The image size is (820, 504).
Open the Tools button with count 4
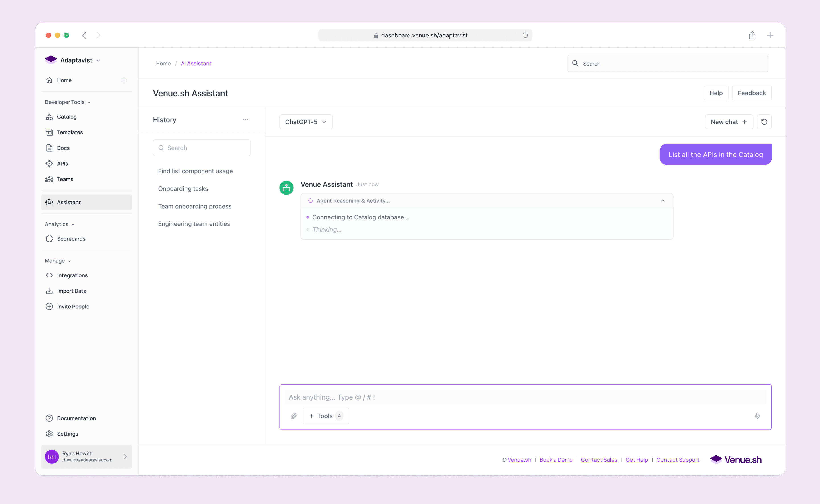click(326, 416)
